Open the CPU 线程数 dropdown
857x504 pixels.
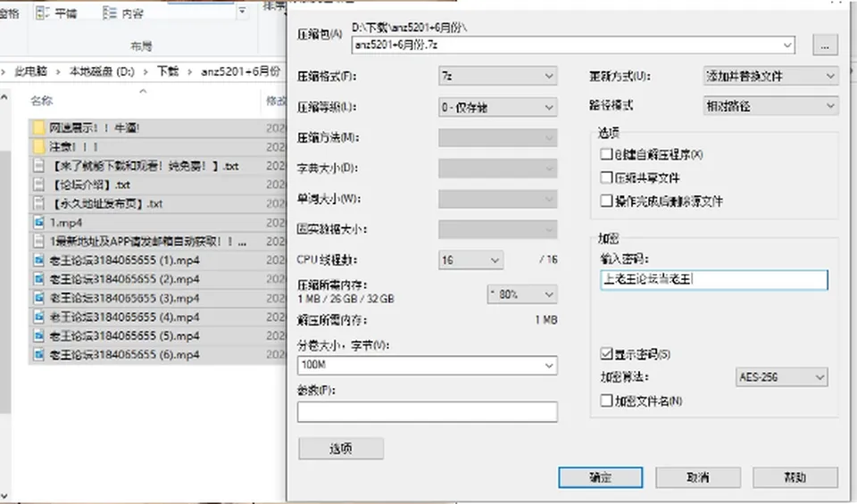point(470,260)
